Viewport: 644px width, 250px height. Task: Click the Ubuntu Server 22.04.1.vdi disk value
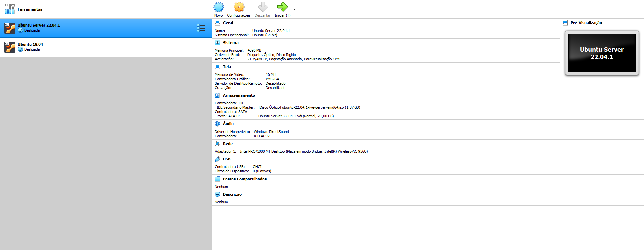[x=296, y=116]
